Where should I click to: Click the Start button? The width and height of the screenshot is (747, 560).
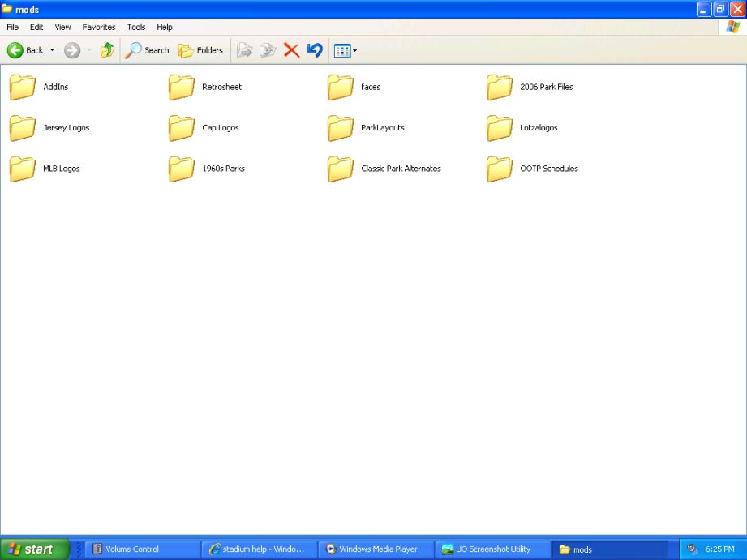click(x=35, y=549)
